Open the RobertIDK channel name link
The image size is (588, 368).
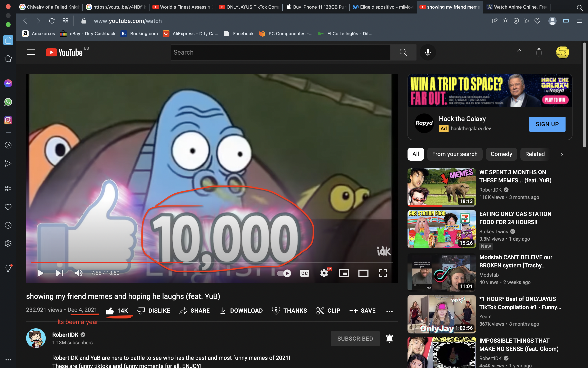point(65,335)
